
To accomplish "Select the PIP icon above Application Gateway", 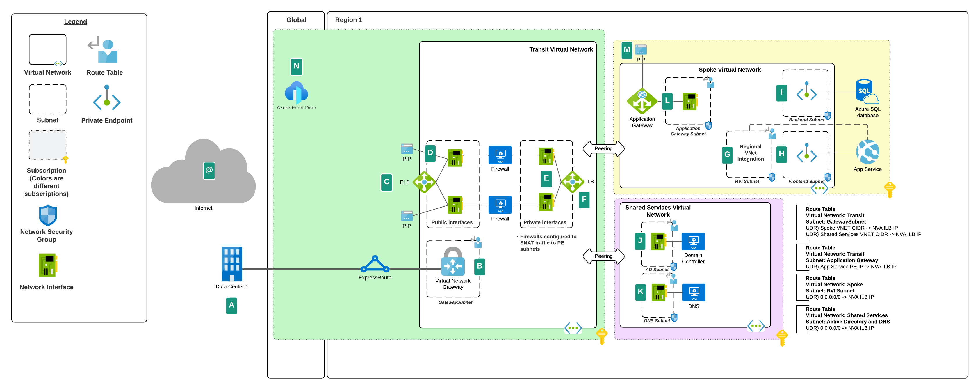I will pos(640,50).
